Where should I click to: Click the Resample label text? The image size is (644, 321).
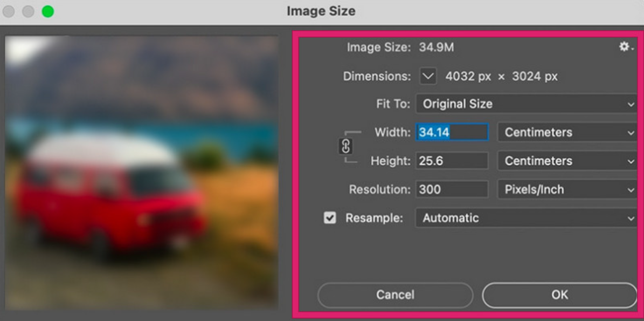point(374,218)
